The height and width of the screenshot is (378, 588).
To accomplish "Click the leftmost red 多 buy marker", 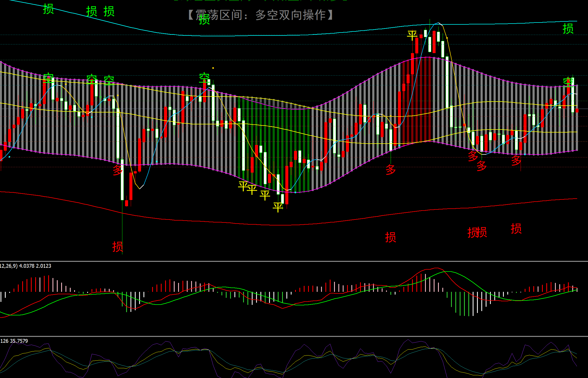I will point(118,170).
